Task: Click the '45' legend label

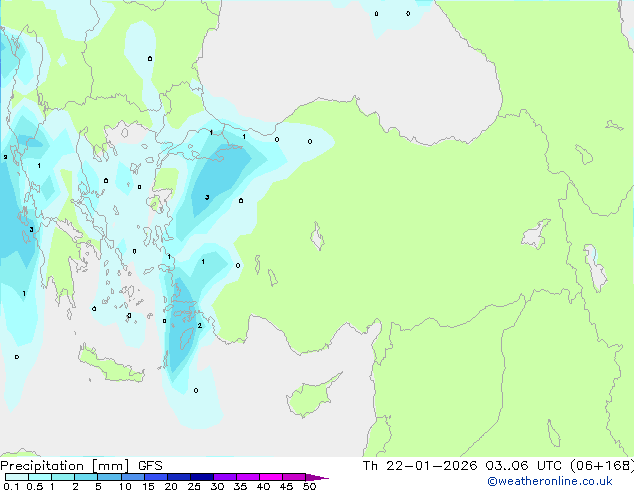Action: (286, 486)
